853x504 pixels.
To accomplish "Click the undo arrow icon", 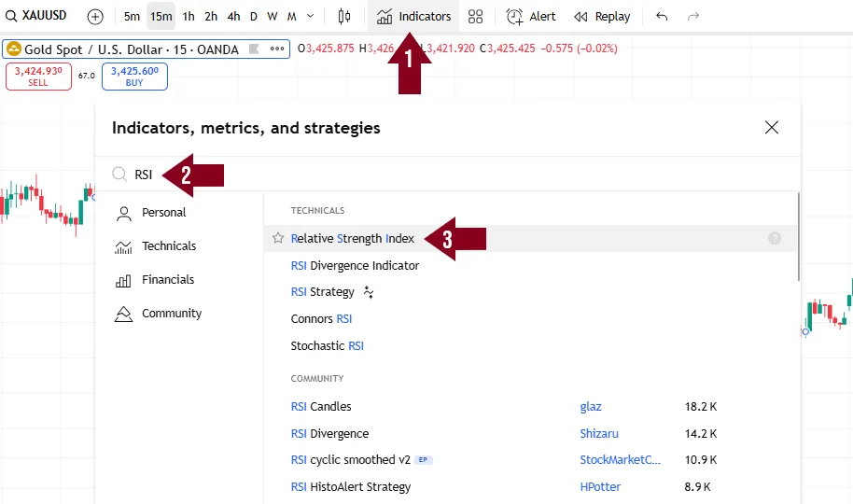I will coord(662,16).
